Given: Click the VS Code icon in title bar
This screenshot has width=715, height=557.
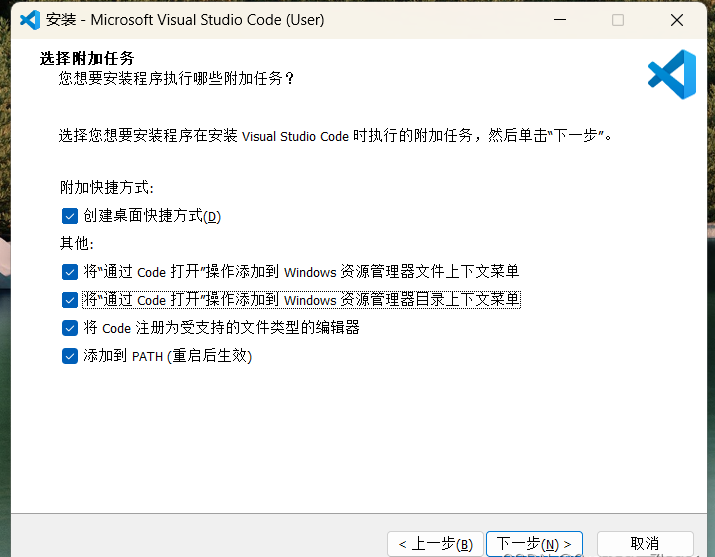Looking at the screenshot, I should pos(30,20).
